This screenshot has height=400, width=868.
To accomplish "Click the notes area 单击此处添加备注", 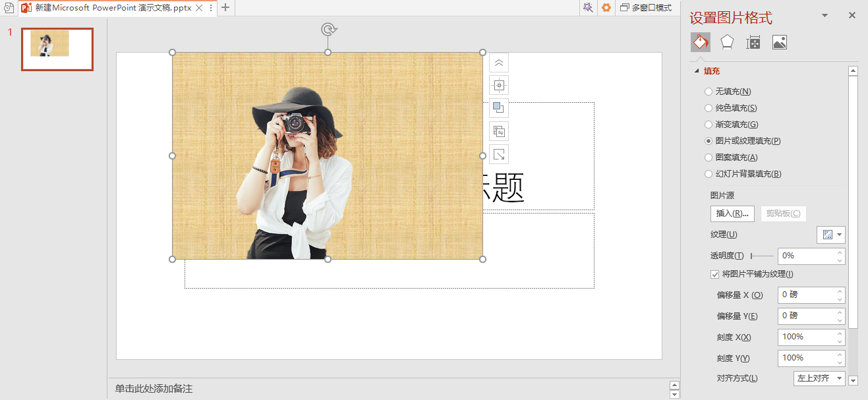I will click(x=154, y=389).
